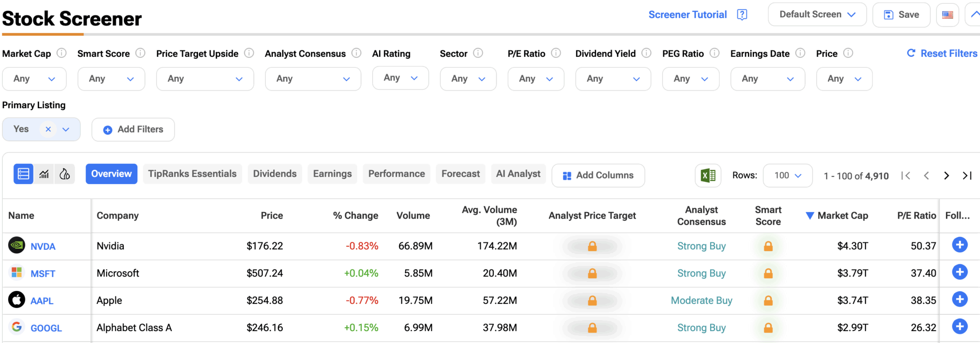
Task: Export results with the Excel icon
Action: [708, 176]
